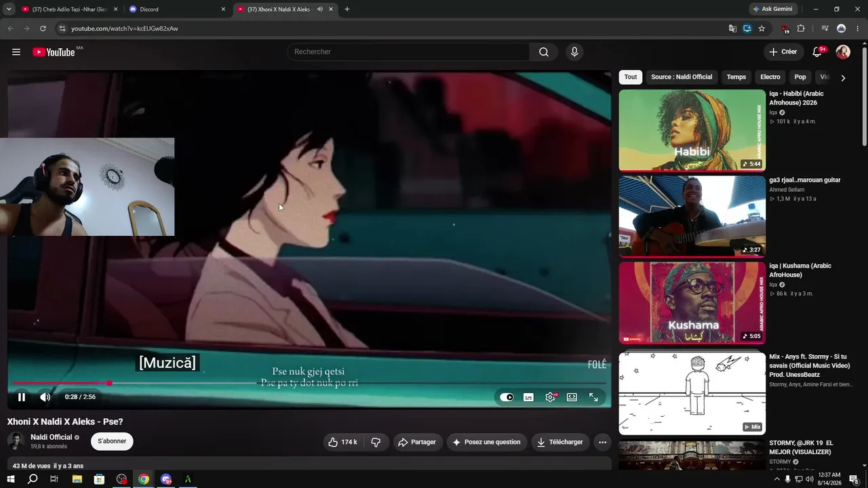Open Naldi Official channel name link
Screen dimensions: 868x488
(51, 437)
